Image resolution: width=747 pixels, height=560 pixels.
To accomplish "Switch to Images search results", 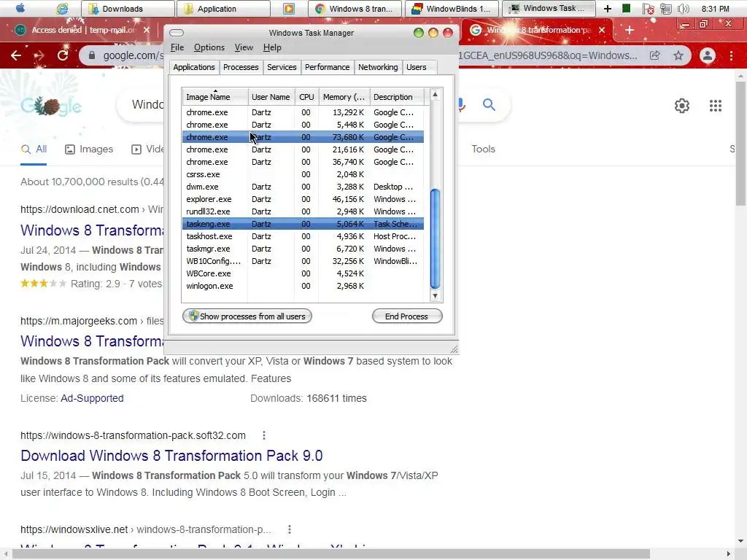I will (89, 149).
